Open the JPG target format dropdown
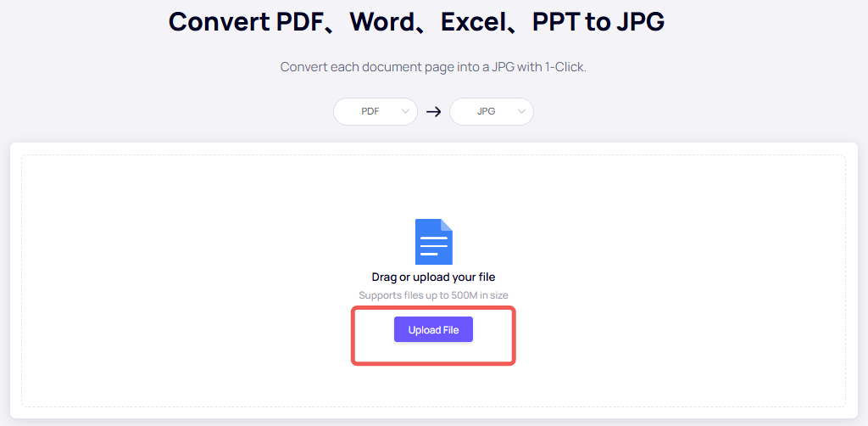868x426 pixels. pyautogui.click(x=492, y=111)
